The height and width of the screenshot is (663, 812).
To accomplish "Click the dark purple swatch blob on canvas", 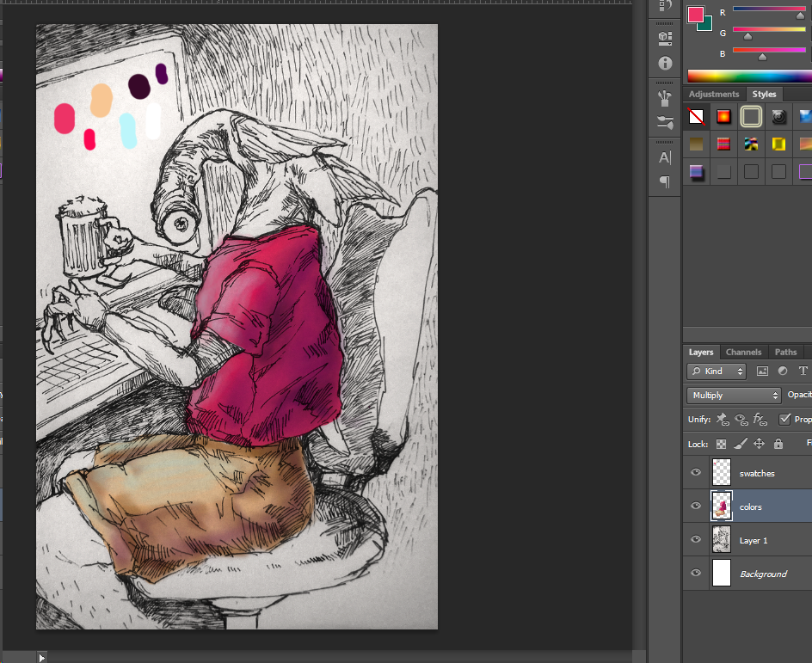I will pos(138,87).
